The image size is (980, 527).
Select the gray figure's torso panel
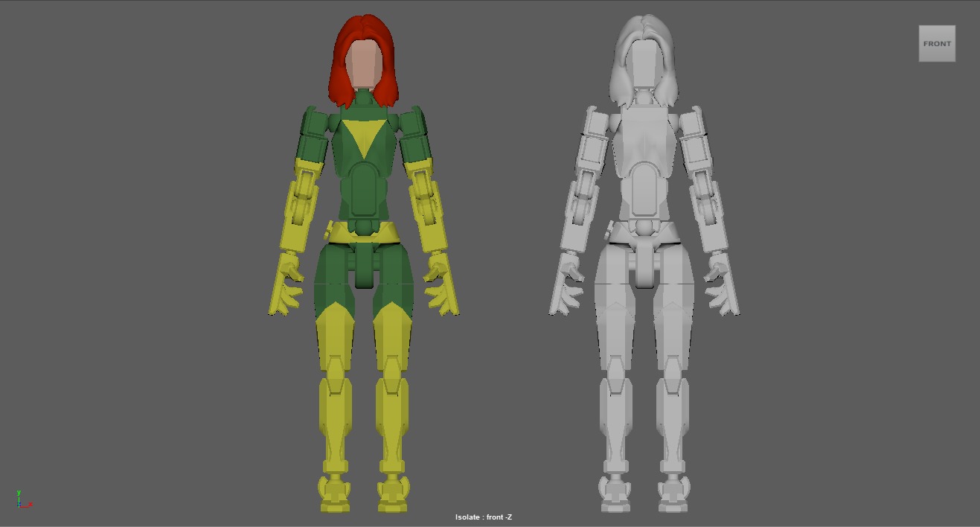coord(644,191)
